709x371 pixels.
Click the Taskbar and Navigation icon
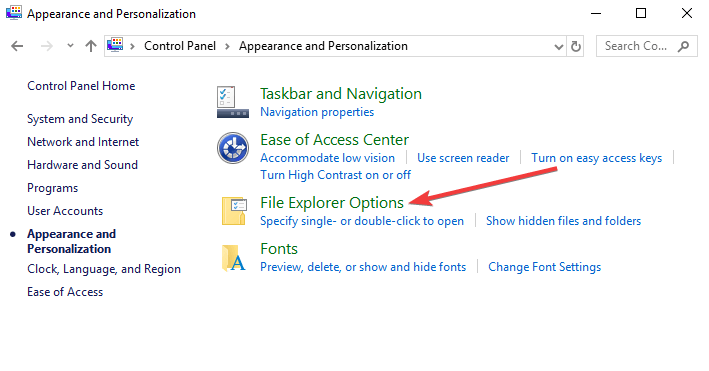[x=233, y=102]
